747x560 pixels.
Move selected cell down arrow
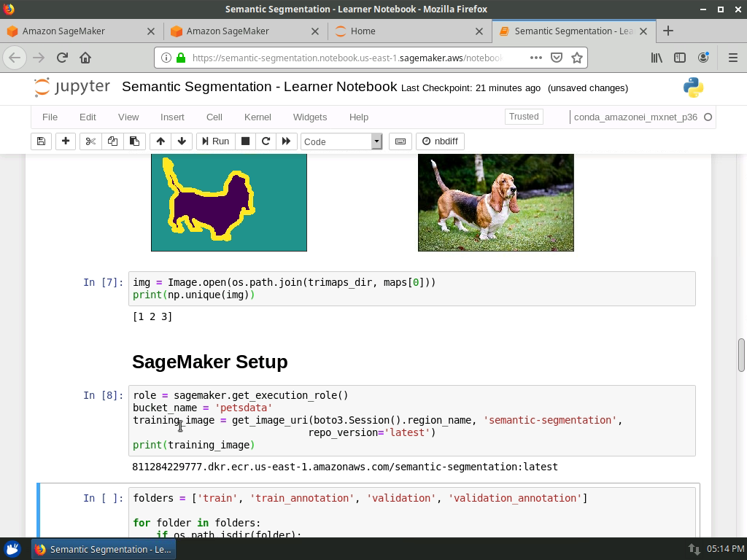click(x=182, y=141)
